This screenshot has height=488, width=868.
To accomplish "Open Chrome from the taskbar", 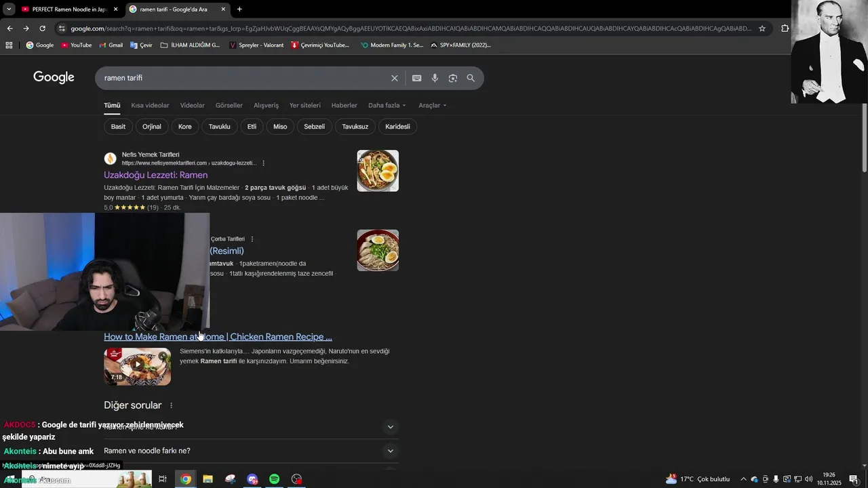I will [x=185, y=479].
